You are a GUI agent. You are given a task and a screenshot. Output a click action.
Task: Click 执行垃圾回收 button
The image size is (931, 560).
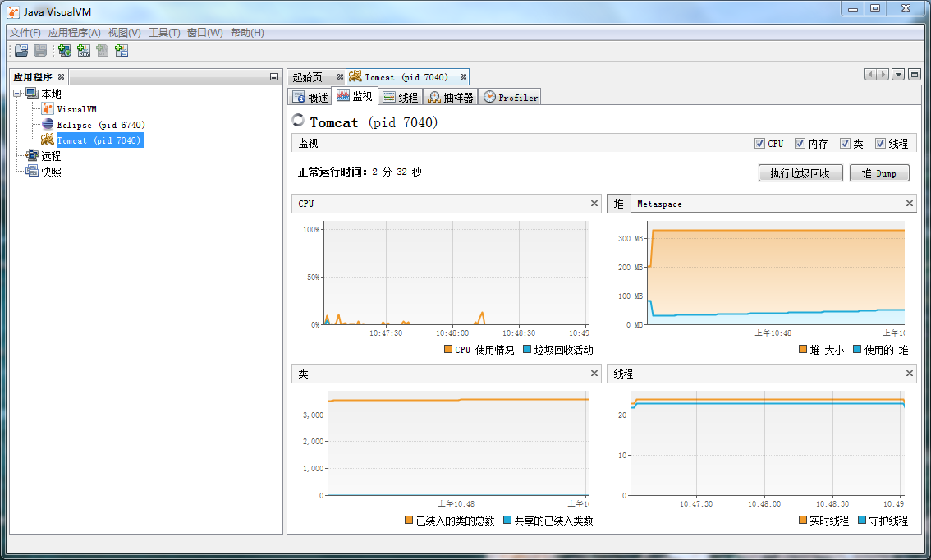pyautogui.click(x=800, y=172)
